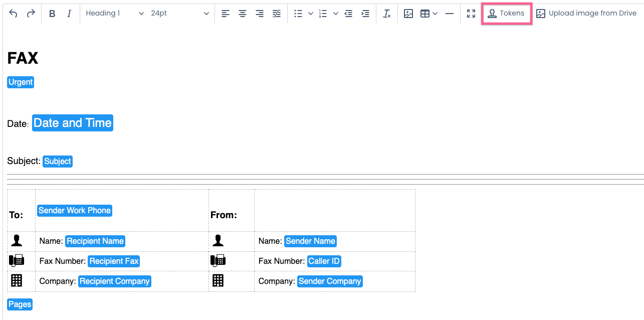Toggle numbered list formatting
Screen dimensions: 644x320
323,14
